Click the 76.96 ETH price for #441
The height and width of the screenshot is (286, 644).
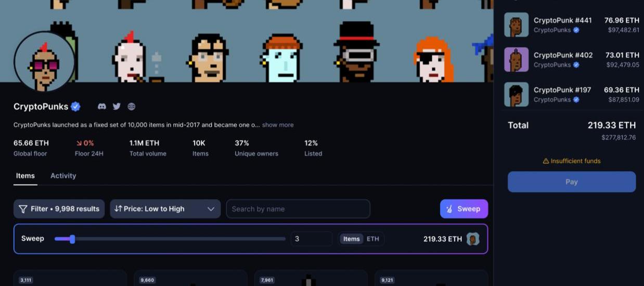pyautogui.click(x=622, y=20)
